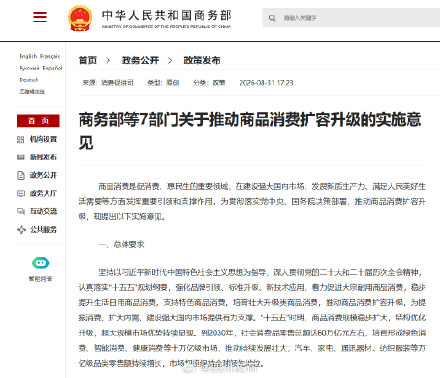
Task: Select the red 首页 sidebar button
Action: point(38,121)
